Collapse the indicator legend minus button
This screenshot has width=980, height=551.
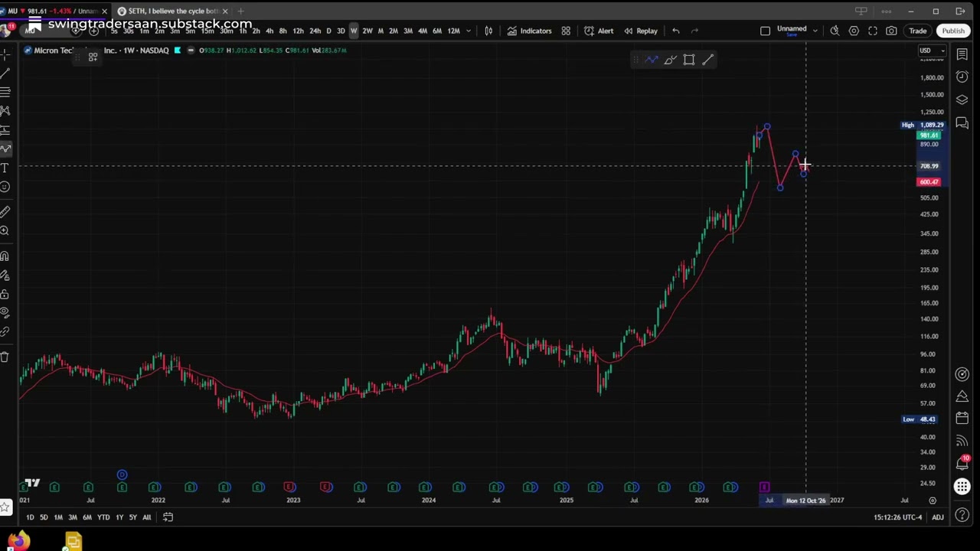pyautogui.click(x=191, y=51)
